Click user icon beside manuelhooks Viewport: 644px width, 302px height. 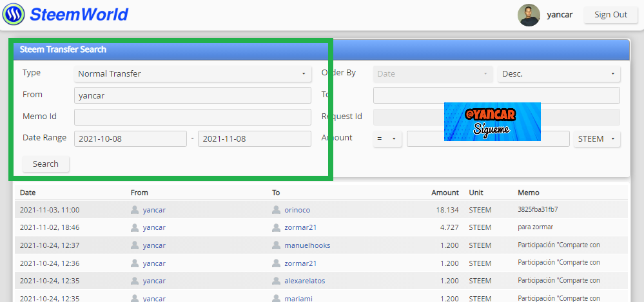click(276, 245)
